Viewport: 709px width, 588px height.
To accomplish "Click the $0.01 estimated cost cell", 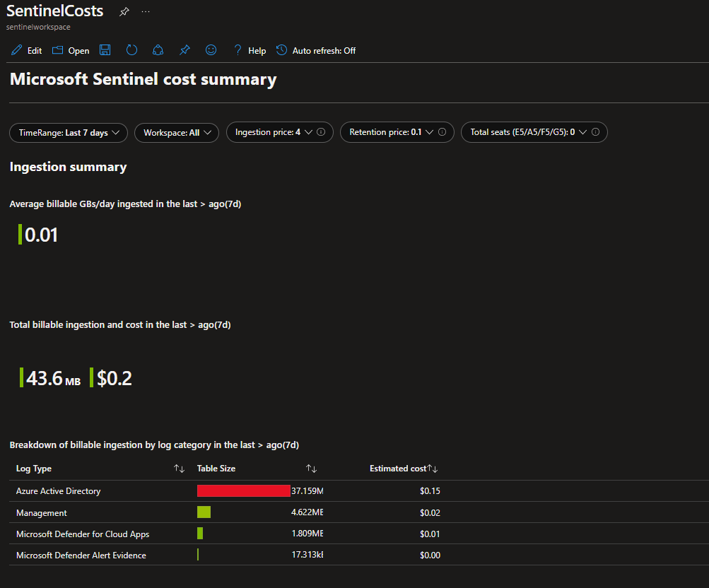I will coord(430,534).
